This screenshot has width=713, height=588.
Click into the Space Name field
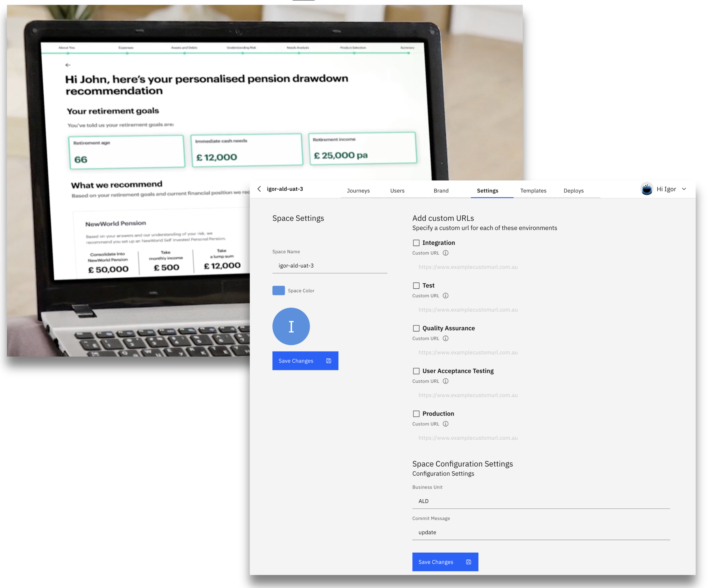(329, 266)
